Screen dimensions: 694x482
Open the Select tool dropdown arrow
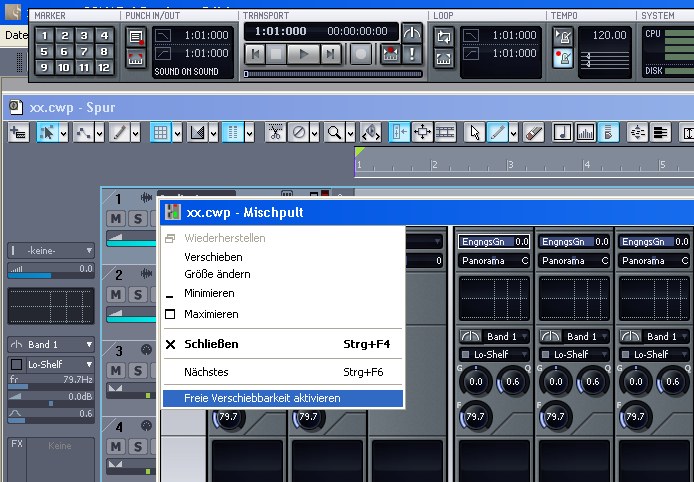pyautogui.click(x=64, y=132)
